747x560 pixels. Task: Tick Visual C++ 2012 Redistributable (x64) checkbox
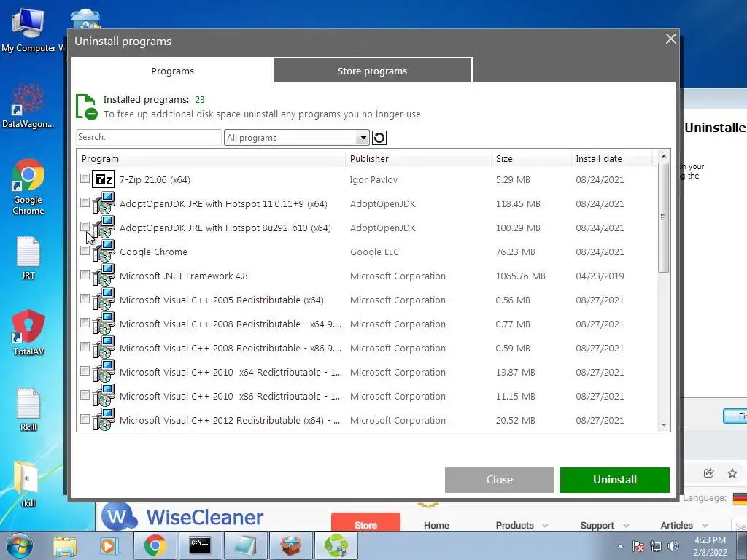tap(85, 419)
